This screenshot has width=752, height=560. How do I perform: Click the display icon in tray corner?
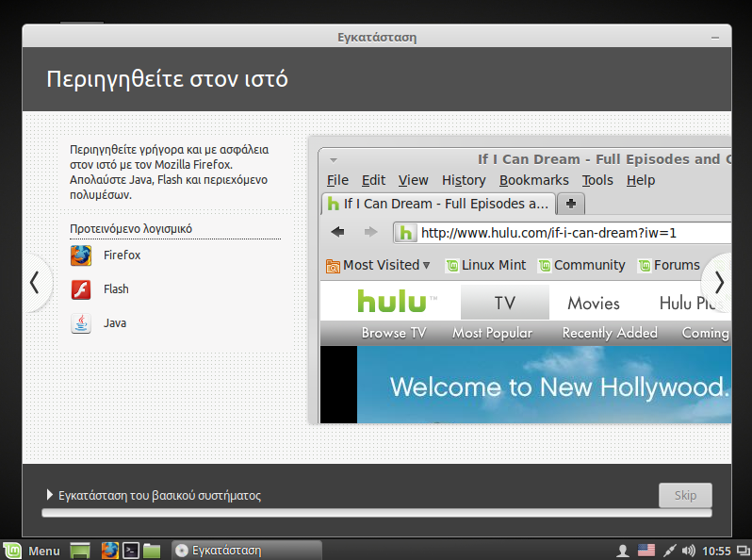click(744, 551)
